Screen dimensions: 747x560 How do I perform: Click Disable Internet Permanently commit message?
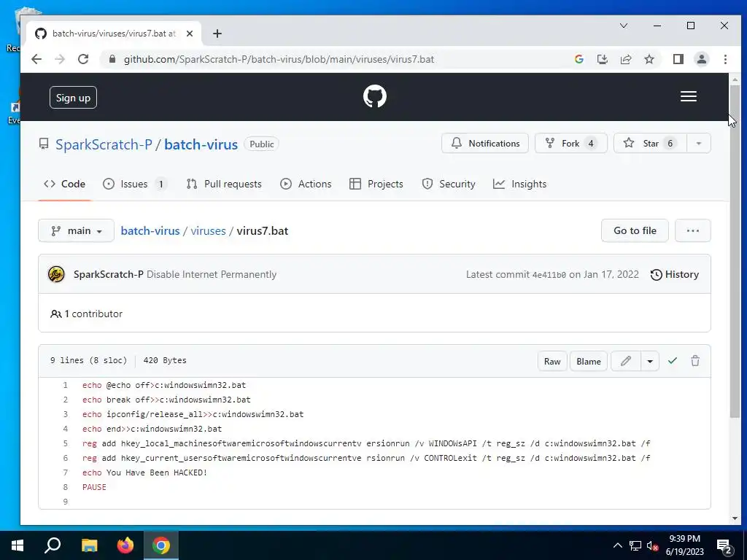[212, 274]
